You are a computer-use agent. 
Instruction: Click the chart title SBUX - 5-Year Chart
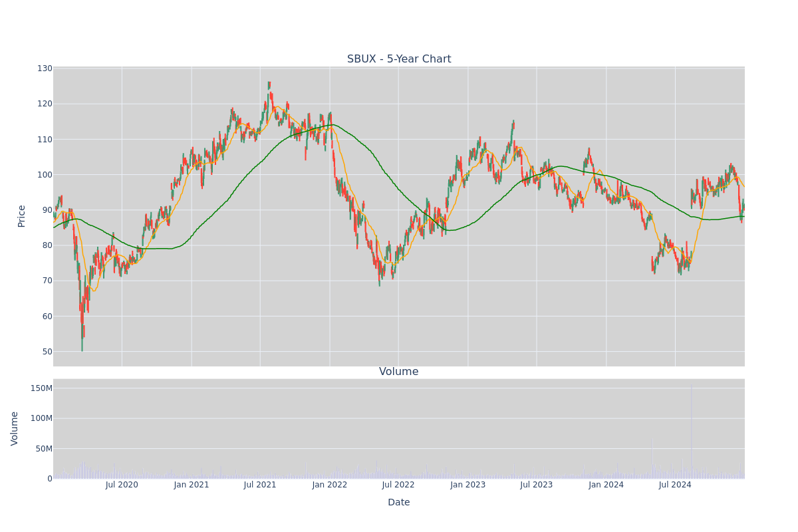coord(399,59)
